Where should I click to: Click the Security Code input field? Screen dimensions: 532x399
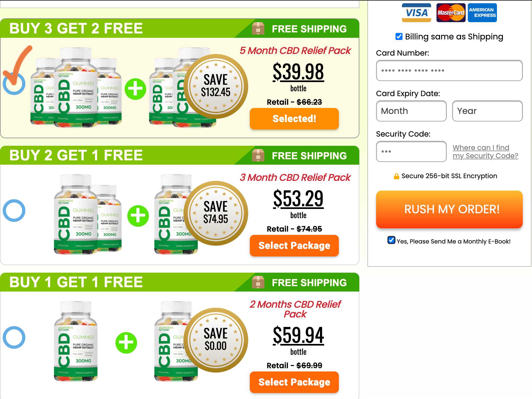pos(411,151)
